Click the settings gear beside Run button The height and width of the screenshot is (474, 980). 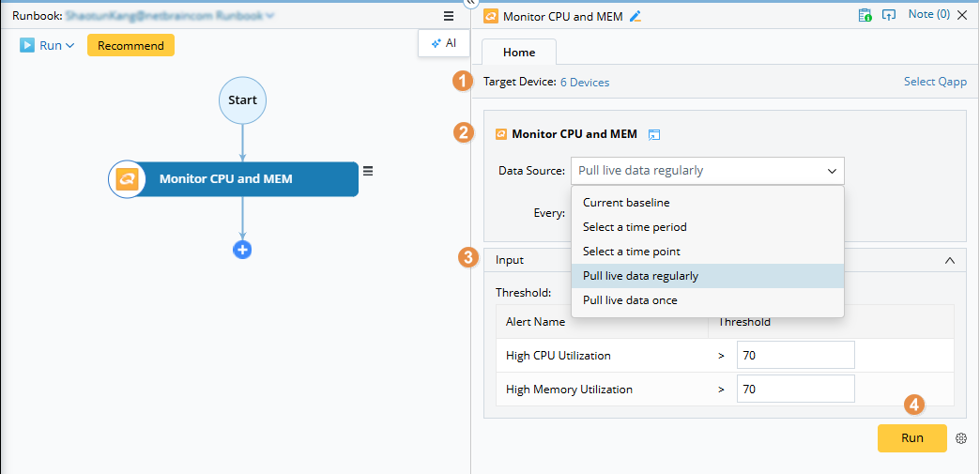(961, 438)
